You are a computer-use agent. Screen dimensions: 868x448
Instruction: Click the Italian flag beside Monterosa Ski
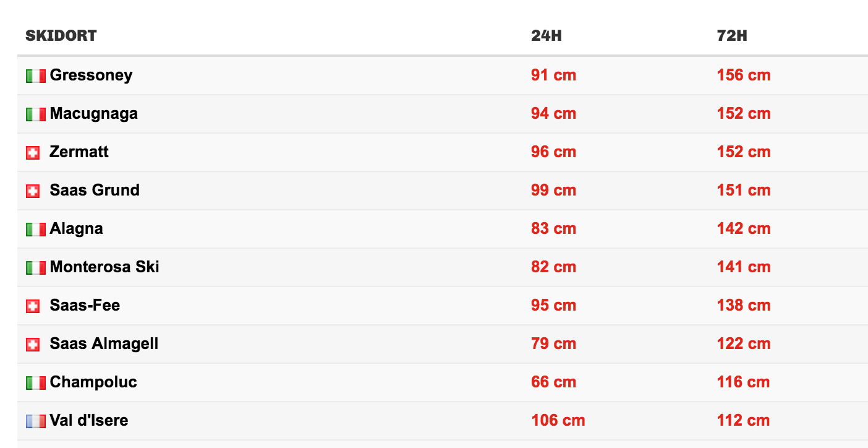click(x=35, y=268)
